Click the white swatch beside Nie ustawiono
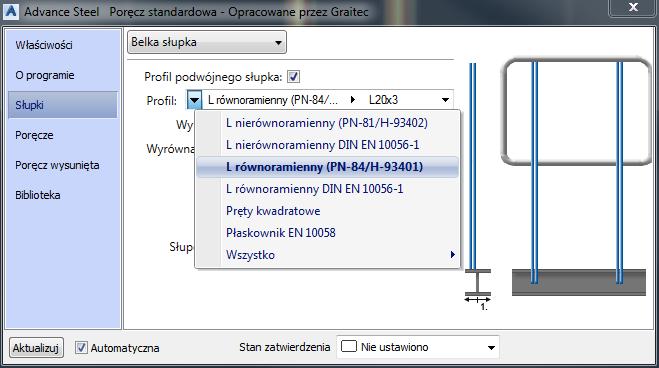Viewport: 659px width, 368px height. coord(348,347)
